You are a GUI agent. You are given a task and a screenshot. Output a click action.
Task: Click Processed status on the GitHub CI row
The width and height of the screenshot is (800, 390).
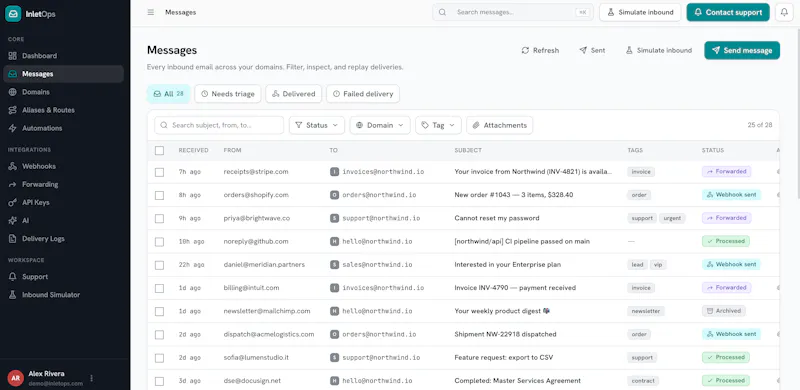(726, 241)
